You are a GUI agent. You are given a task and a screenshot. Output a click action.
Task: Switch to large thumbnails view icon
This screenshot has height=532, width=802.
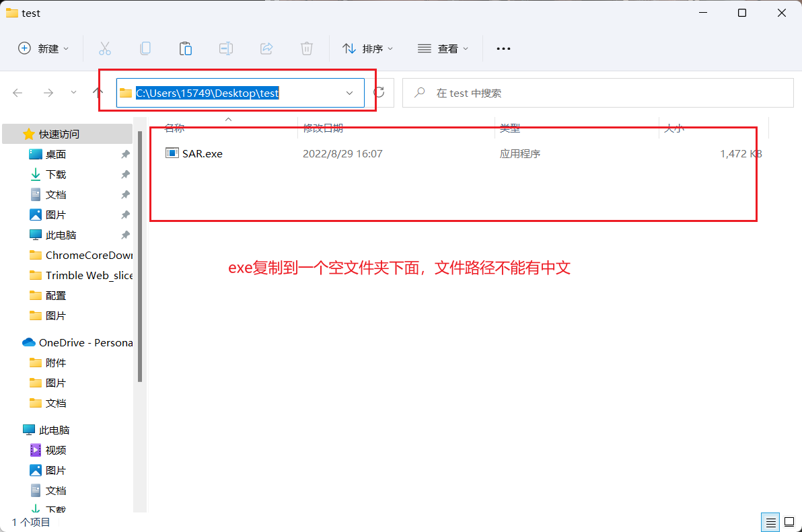pyautogui.click(x=789, y=522)
